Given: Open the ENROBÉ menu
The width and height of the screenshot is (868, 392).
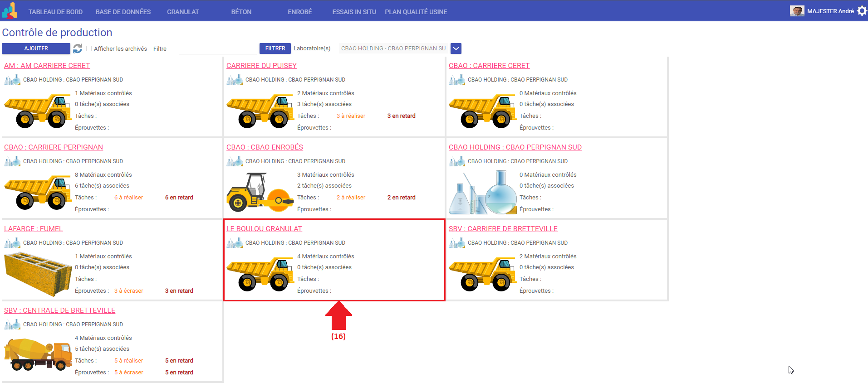Looking at the screenshot, I should 299,12.
